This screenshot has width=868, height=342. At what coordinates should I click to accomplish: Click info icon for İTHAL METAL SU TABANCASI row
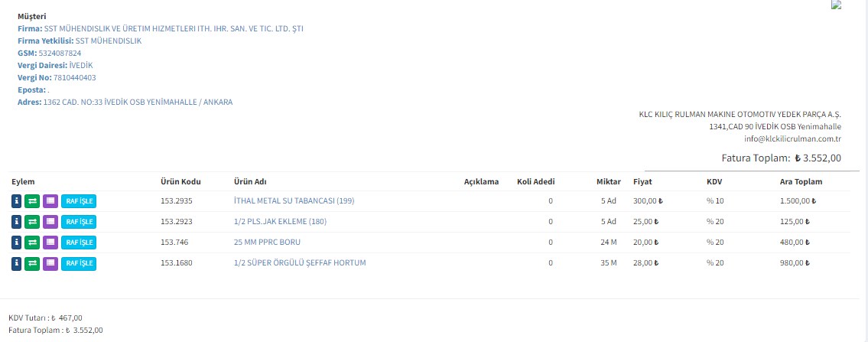(17, 201)
